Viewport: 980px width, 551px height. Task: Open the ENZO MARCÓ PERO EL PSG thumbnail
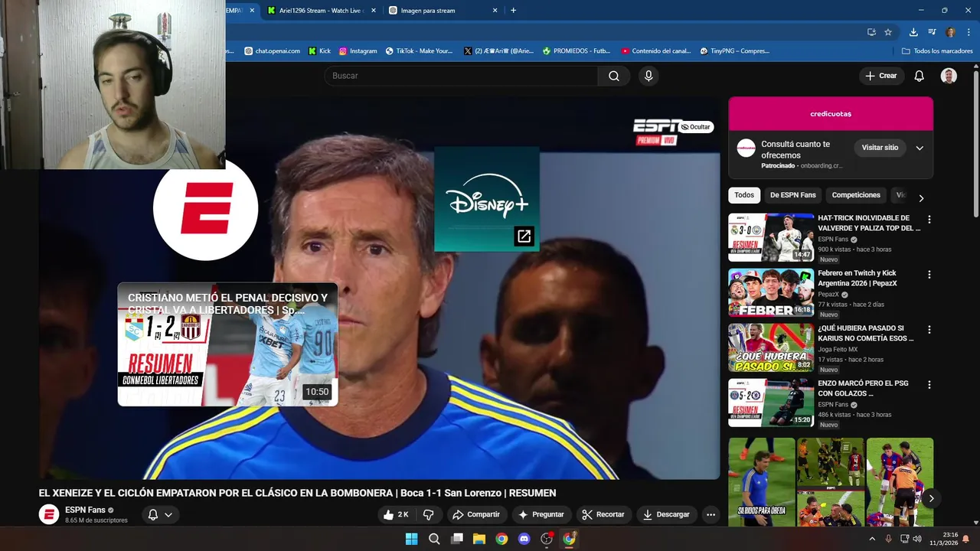tap(771, 403)
